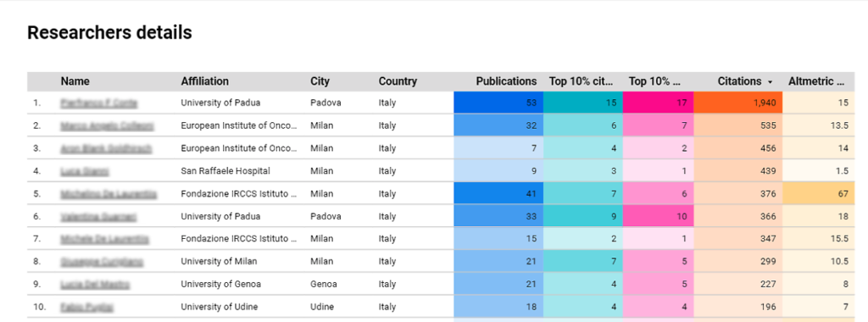
Task: Click the magenta cell showing 17
Action: point(658,103)
